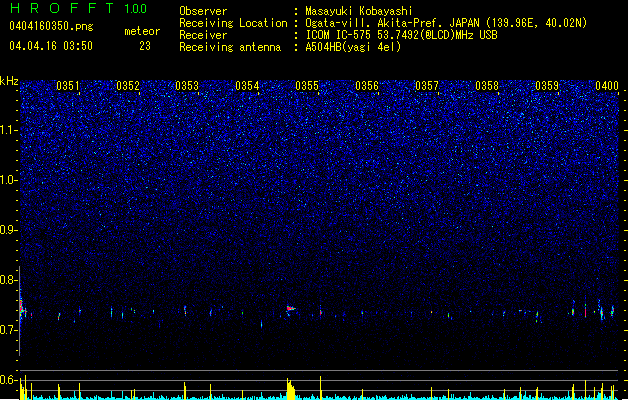Screen dimensions: 629x400
Task: Click the strong meteor echo at spectrogram start
Action: tap(22, 307)
